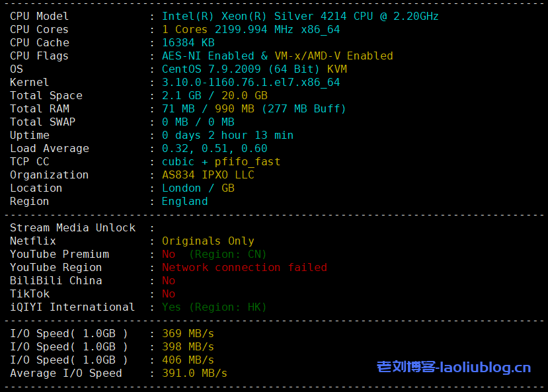This screenshot has width=548, height=392.
Task: Click the TikTok label in Stream Media Unlock
Action: pyautogui.click(x=30, y=294)
